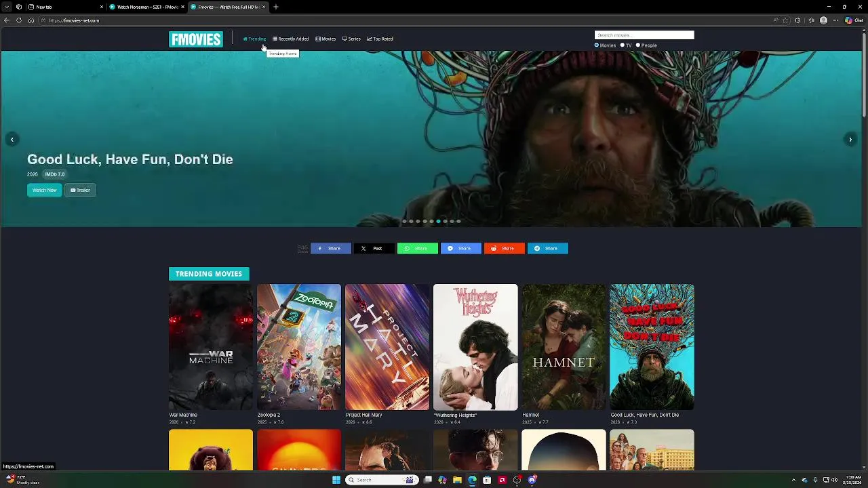
Task: Open the Edge workspaces icon
Action: (x=19, y=7)
